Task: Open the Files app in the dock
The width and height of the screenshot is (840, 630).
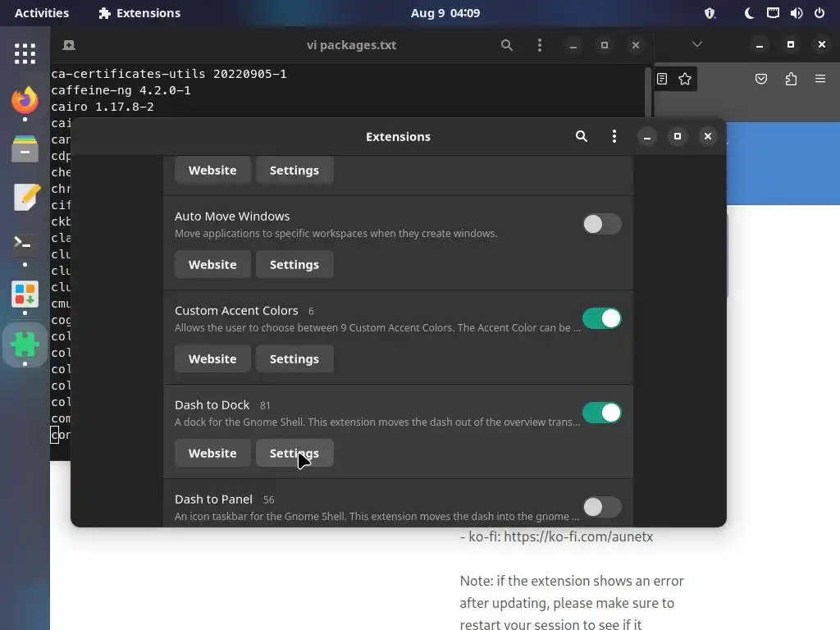Action: click(25, 148)
